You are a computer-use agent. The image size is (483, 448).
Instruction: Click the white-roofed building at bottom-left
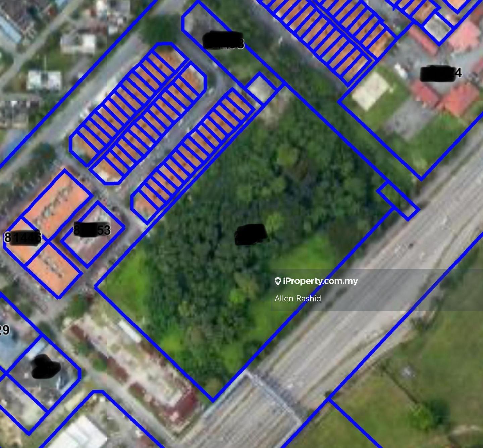[x=80, y=434]
